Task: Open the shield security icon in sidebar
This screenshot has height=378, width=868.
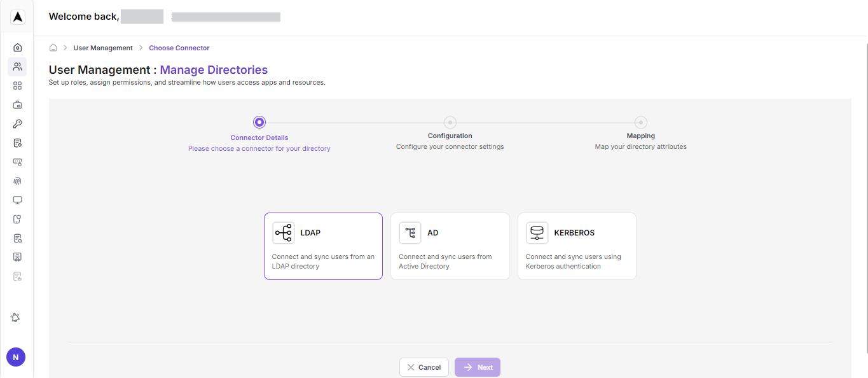Action: coord(17,219)
